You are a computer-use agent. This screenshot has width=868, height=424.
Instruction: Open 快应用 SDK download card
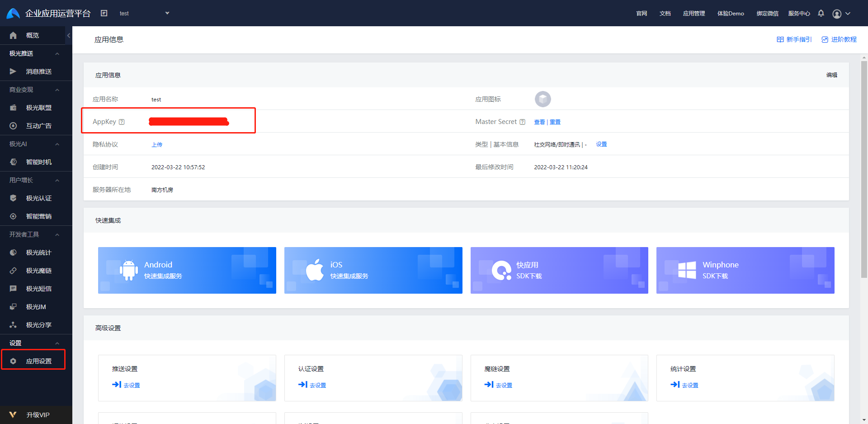[559, 270]
